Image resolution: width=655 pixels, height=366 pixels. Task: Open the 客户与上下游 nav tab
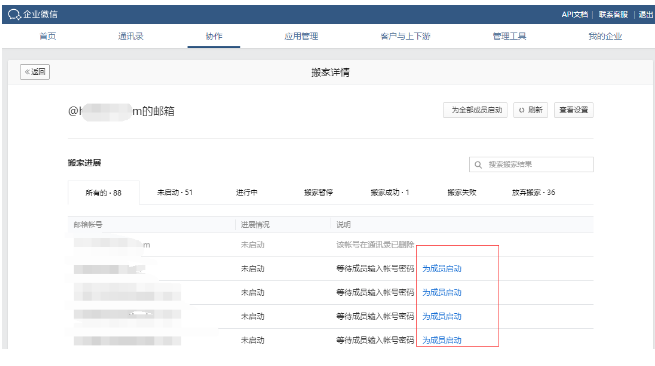[405, 36]
